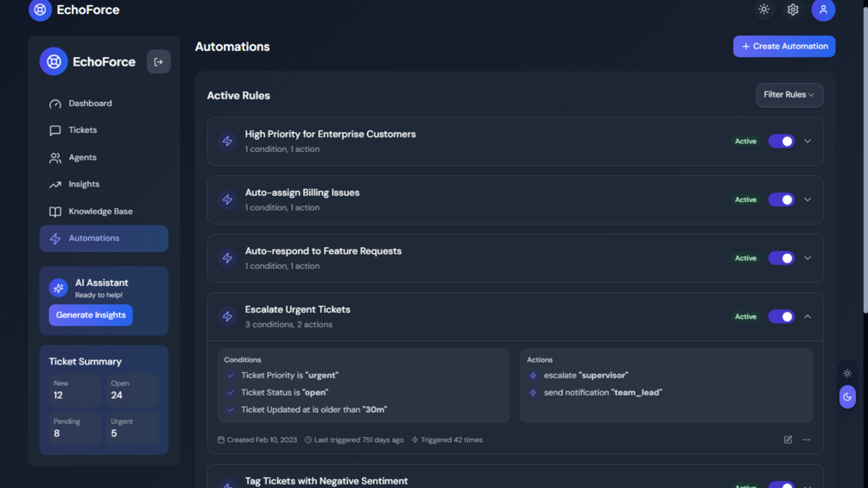Expand Auto-respond to Feature Requests rule
868x488 pixels.
tap(808, 258)
